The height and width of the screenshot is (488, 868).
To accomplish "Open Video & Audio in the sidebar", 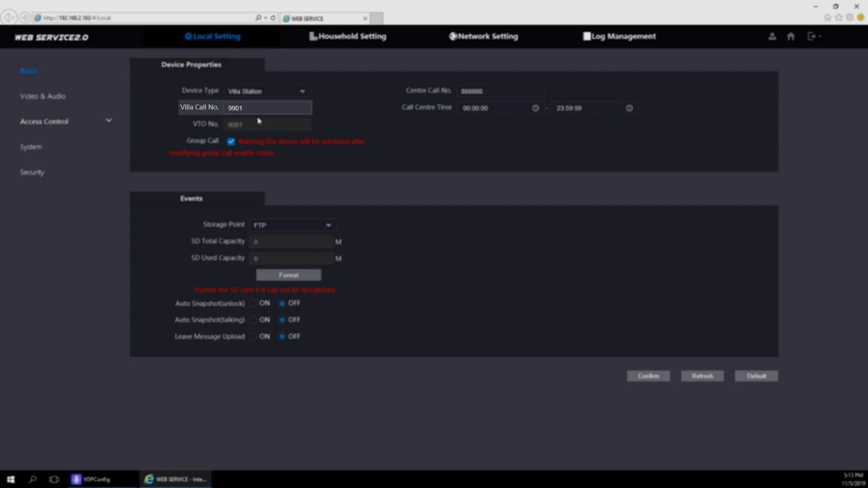I will coord(43,96).
